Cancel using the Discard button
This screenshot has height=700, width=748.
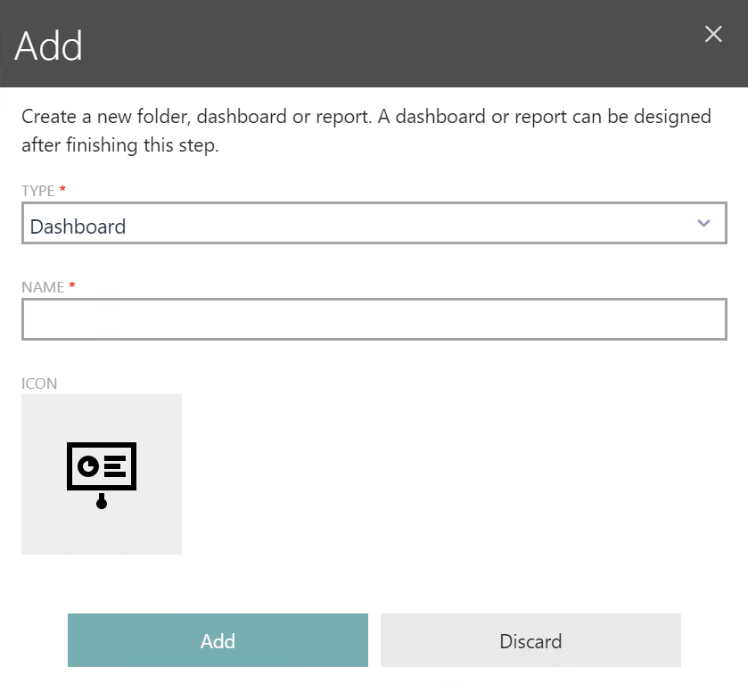(x=530, y=640)
